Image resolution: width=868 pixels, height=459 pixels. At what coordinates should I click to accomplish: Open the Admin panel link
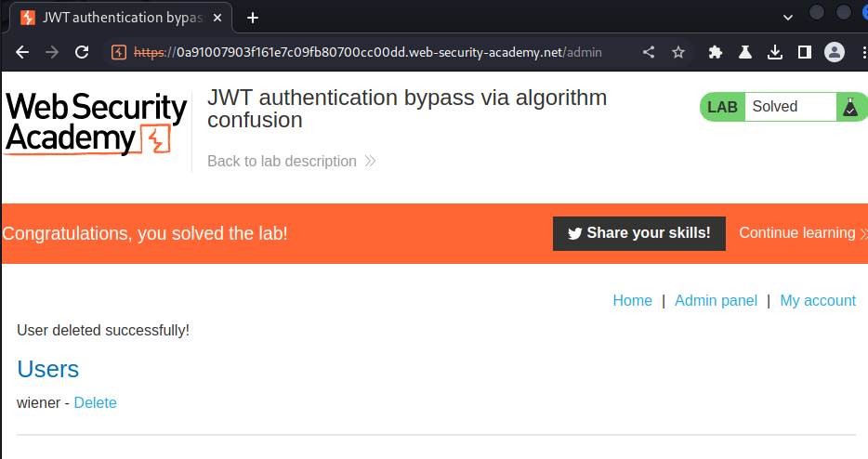tap(716, 301)
